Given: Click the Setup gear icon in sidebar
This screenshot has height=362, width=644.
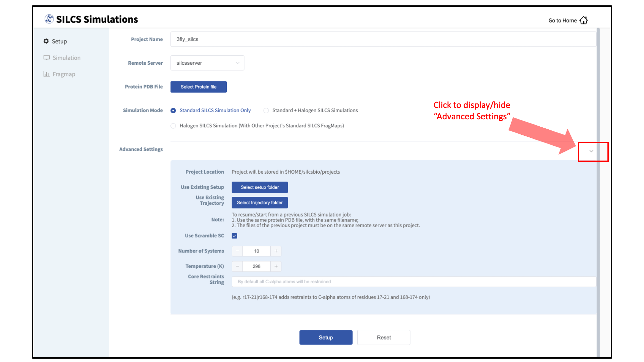Looking at the screenshot, I should point(46,41).
